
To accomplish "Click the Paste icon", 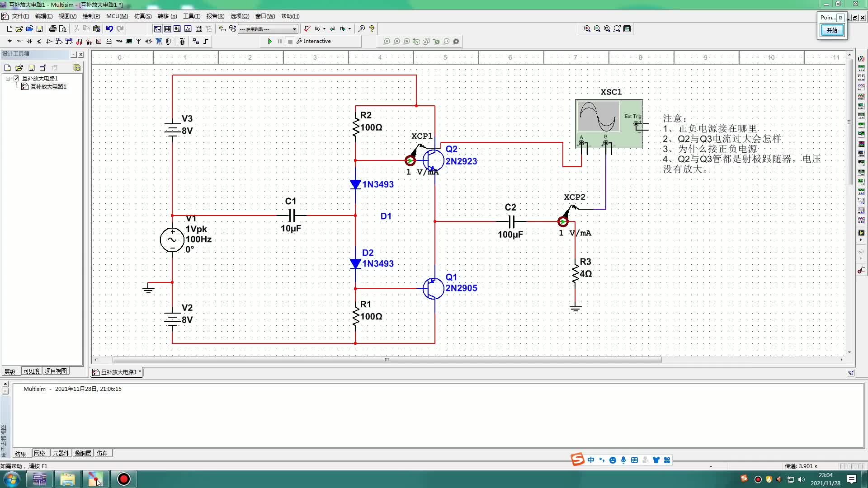I will (x=96, y=28).
